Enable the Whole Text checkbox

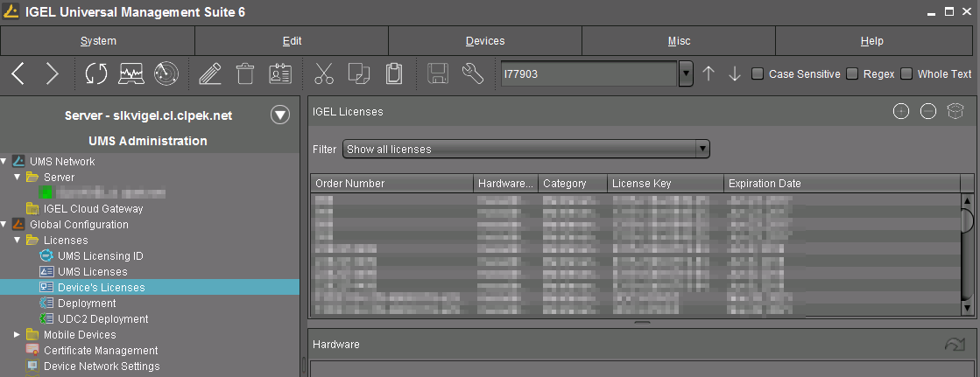click(x=906, y=73)
